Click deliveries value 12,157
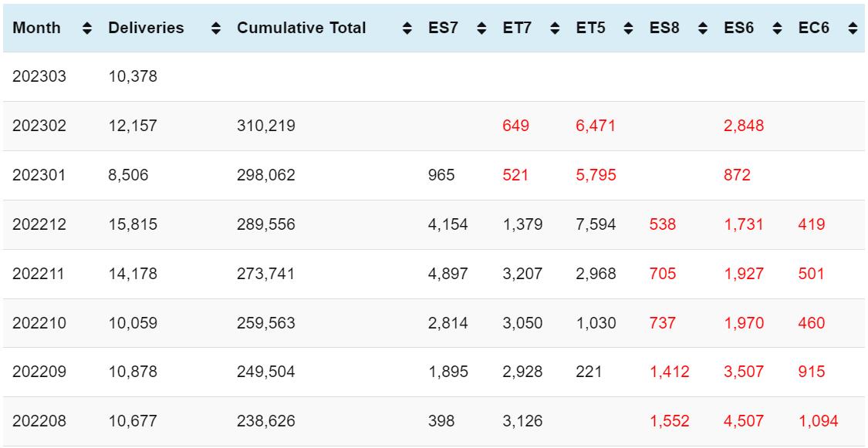The height and width of the screenshot is (448, 868). click(133, 126)
